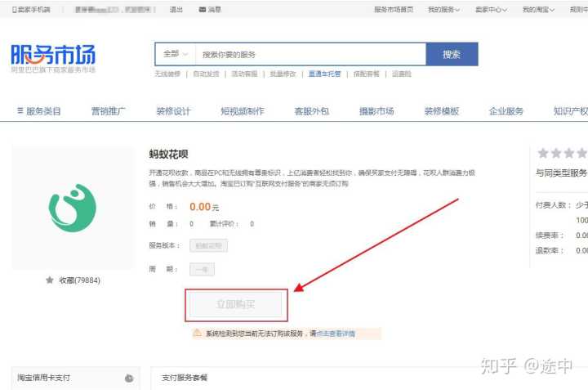Click the second rating star
Image resolution: width=588 pixels, height=390 pixels.
pos(556,153)
